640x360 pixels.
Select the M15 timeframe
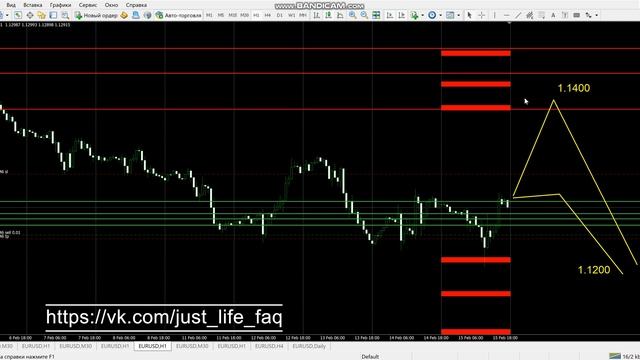click(233, 15)
